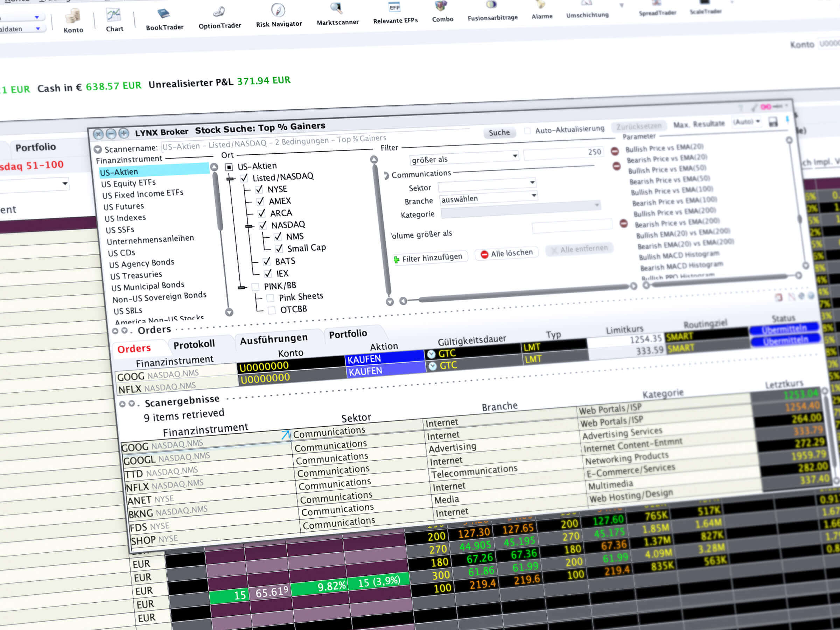This screenshot has width=840, height=630.
Task: Collapse the Scannername section triangle
Action: click(x=98, y=149)
